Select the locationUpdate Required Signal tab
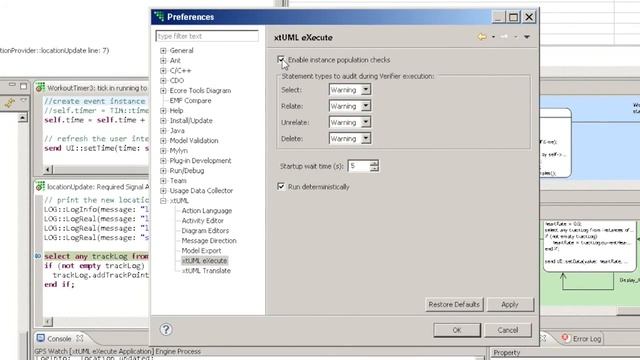The image size is (640, 360). (98, 187)
